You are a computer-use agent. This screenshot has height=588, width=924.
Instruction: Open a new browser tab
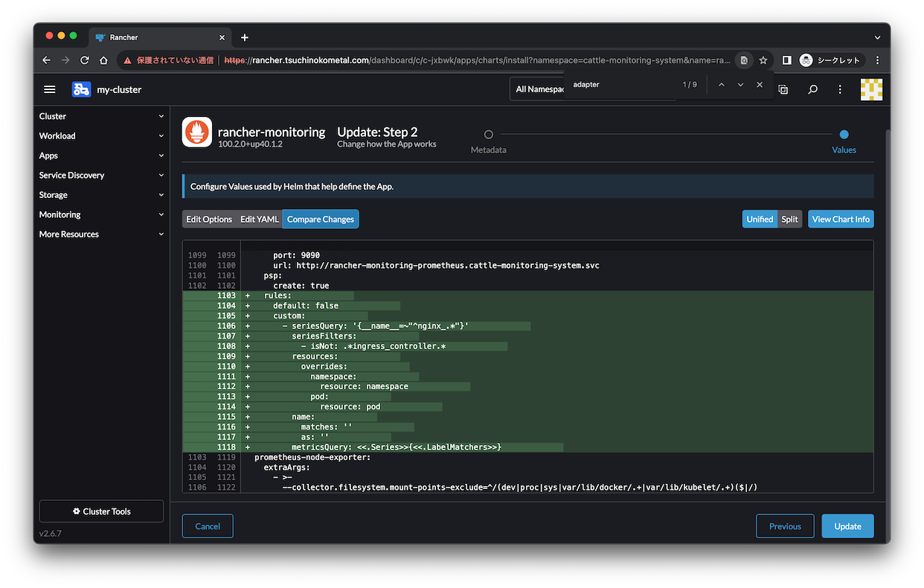[x=245, y=37]
